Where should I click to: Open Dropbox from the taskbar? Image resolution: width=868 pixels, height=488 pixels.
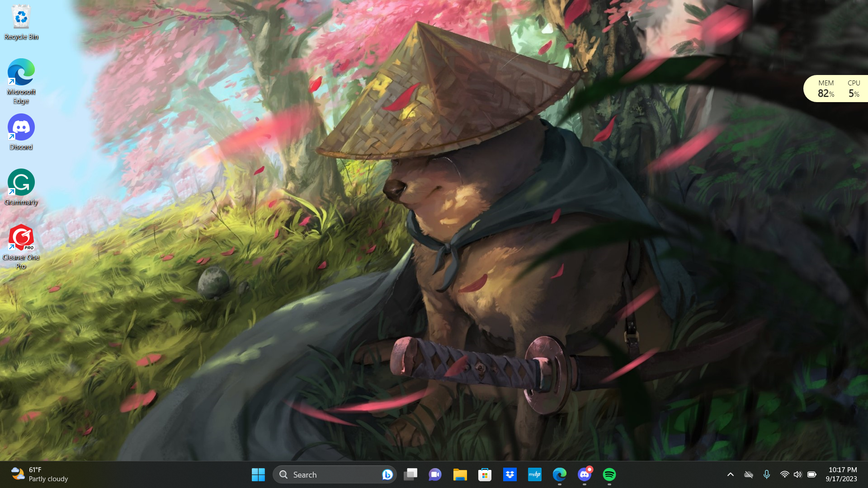pyautogui.click(x=510, y=474)
